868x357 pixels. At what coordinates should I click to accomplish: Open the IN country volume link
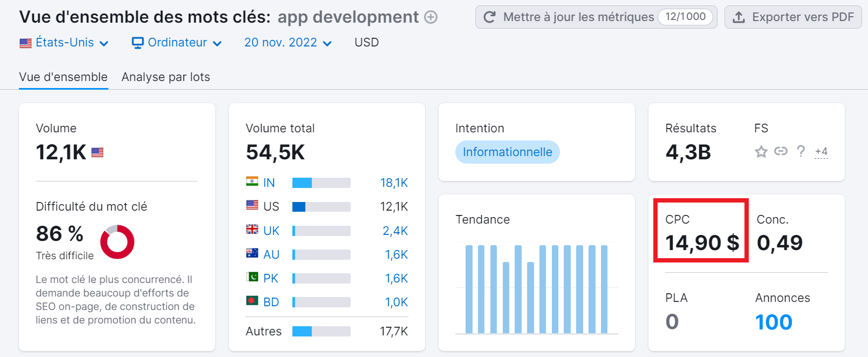click(269, 183)
